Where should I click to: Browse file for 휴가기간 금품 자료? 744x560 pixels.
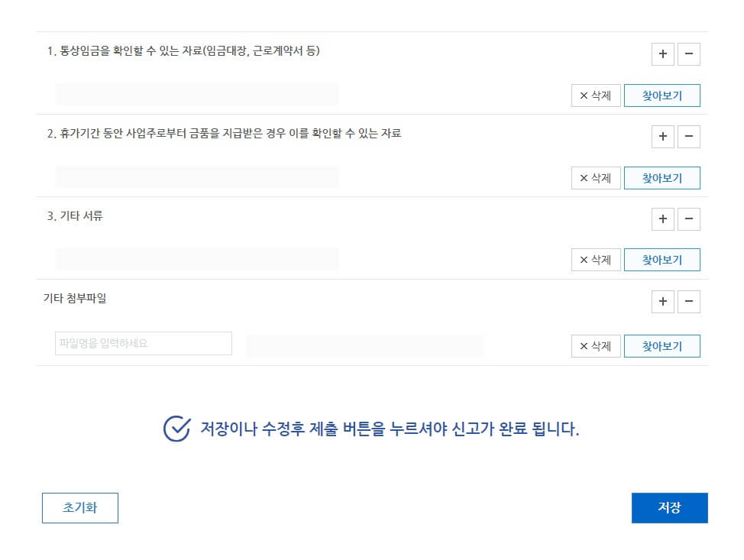662,178
